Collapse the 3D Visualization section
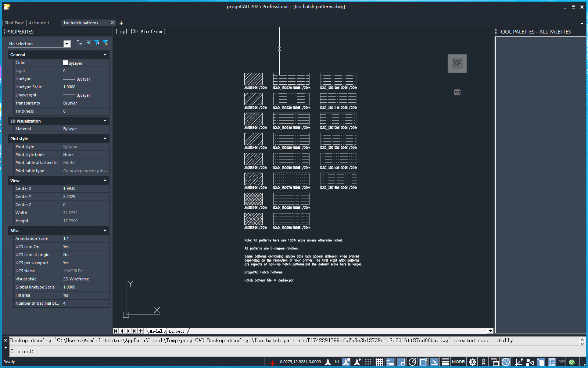Image resolution: width=588 pixels, height=368 pixels. [105, 121]
